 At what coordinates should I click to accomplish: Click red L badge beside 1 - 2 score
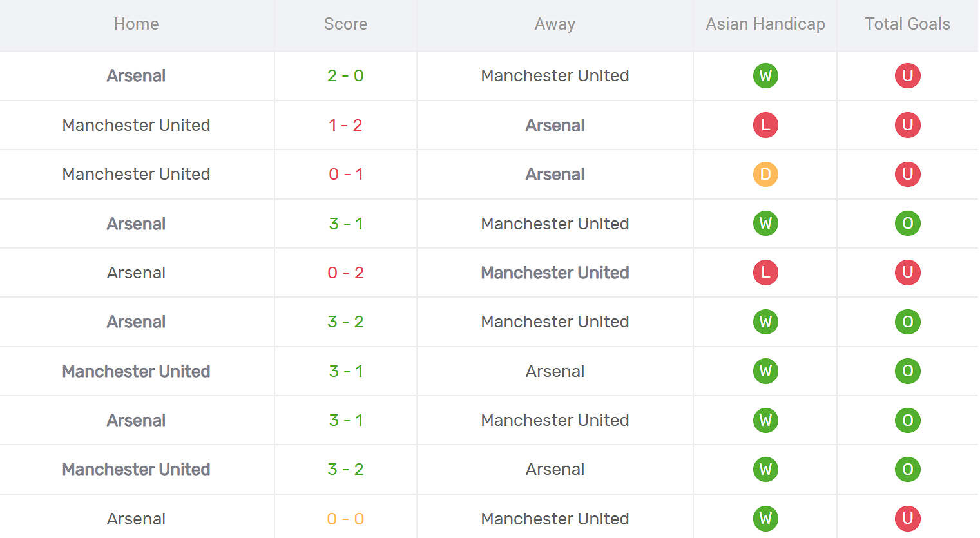click(765, 125)
